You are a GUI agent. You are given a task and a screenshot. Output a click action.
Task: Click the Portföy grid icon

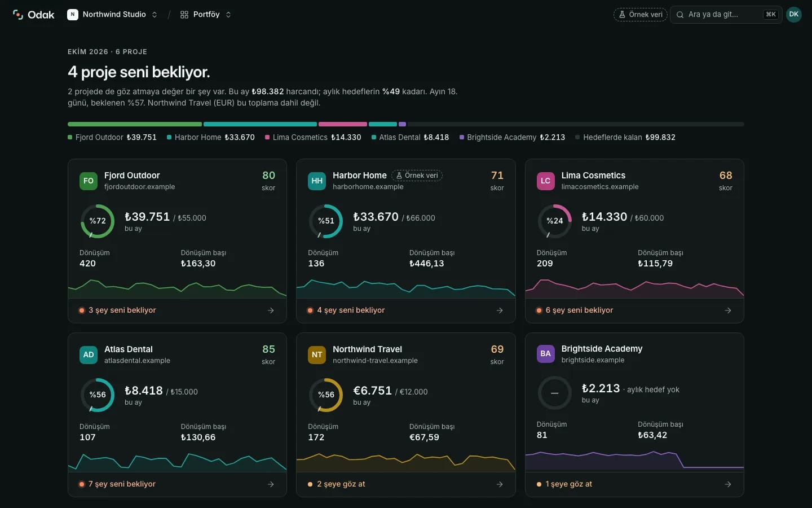pyautogui.click(x=184, y=15)
